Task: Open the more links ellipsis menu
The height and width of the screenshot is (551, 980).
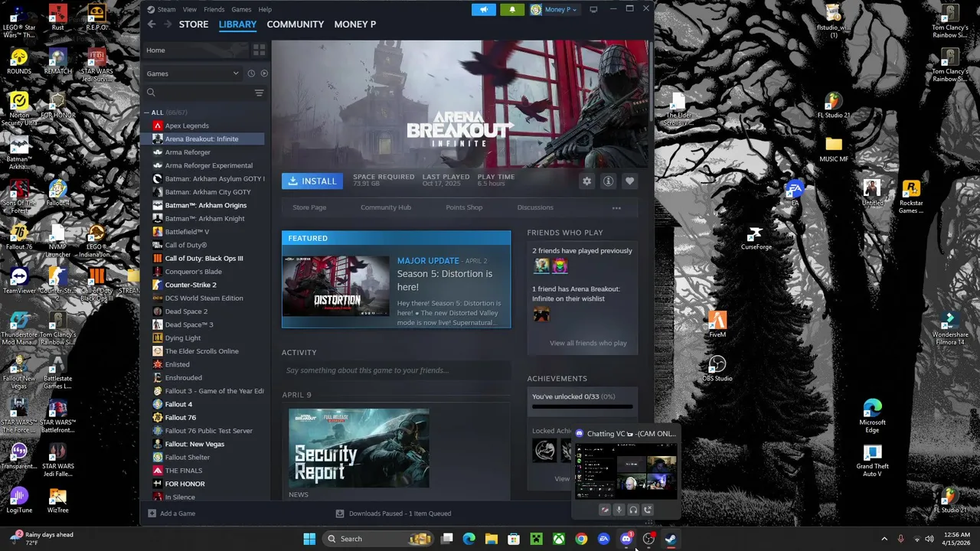Action: (616, 207)
